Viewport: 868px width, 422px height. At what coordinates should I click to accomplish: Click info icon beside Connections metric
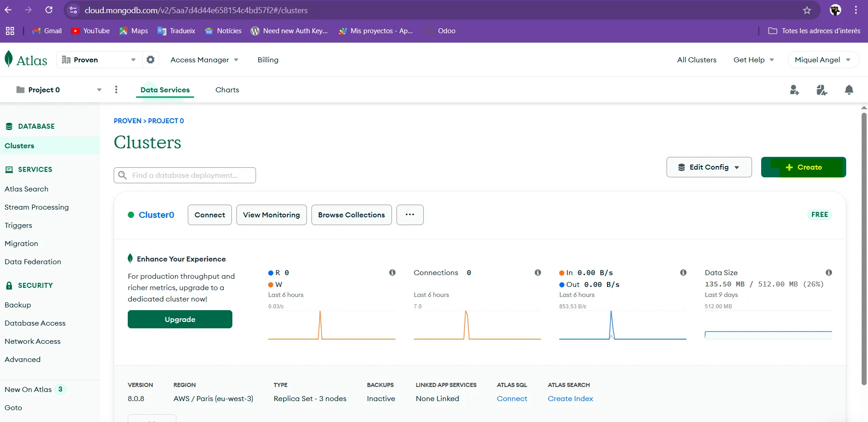pyautogui.click(x=537, y=272)
